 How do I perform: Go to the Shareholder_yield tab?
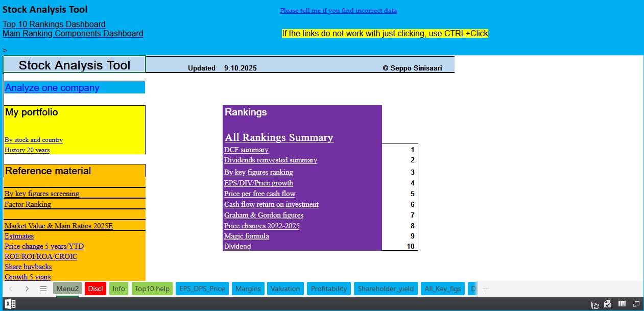(387, 289)
